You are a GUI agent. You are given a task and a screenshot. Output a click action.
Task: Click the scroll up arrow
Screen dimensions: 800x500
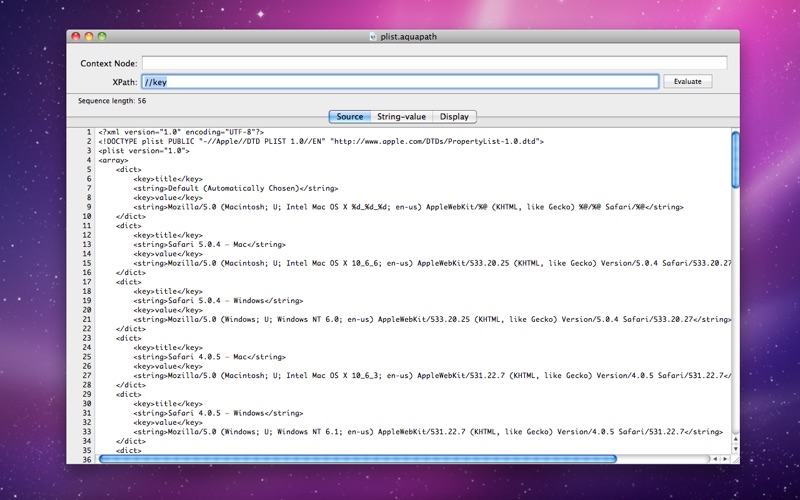coord(735,439)
